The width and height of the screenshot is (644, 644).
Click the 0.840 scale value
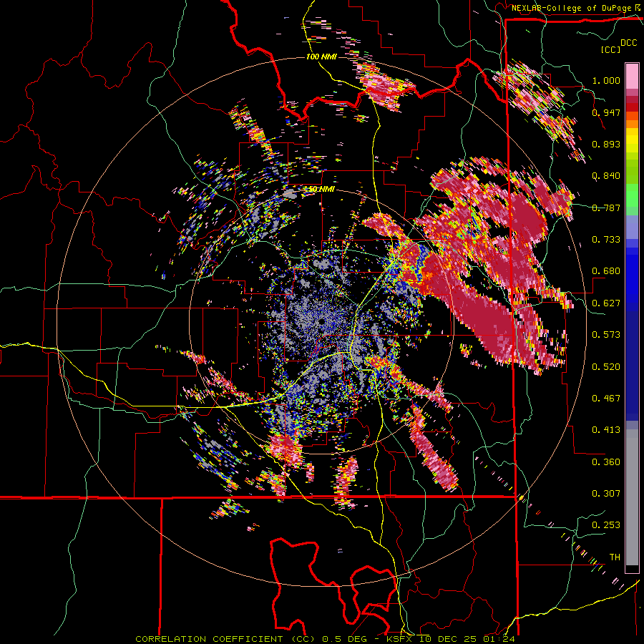[606, 176]
